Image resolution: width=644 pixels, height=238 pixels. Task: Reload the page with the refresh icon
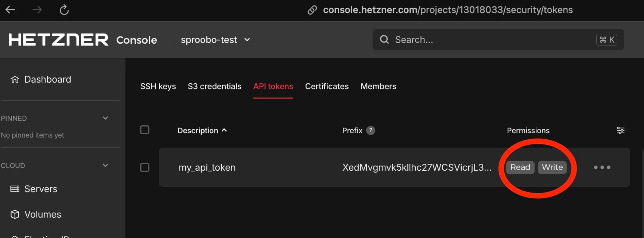pyautogui.click(x=64, y=10)
